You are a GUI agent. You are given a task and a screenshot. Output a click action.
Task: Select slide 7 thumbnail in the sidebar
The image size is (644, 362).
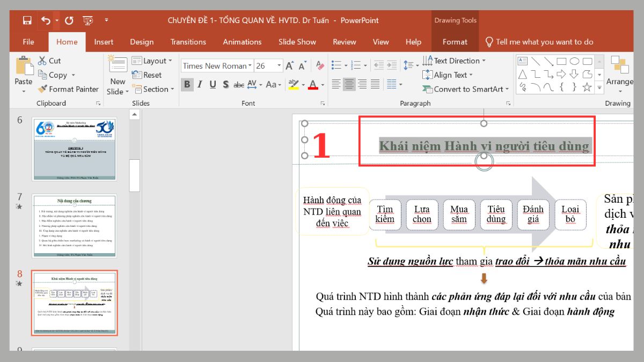pyautogui.click(x=75, y=226)
